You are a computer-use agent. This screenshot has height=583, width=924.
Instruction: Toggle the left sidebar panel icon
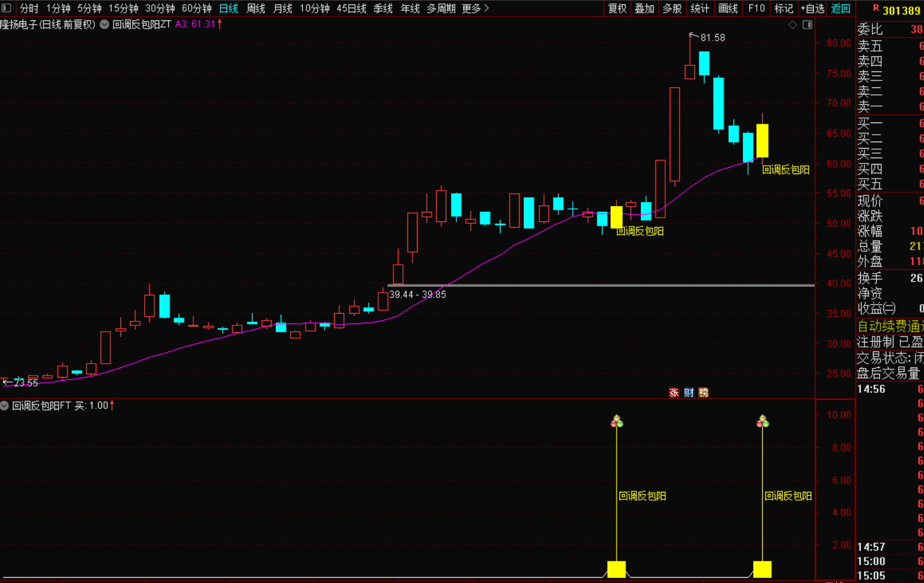6,8
